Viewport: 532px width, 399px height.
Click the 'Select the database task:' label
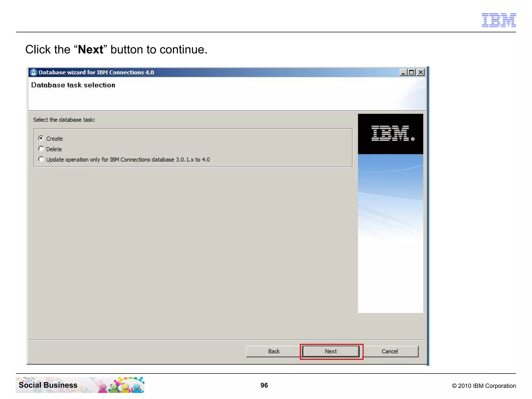coord(64,120)
